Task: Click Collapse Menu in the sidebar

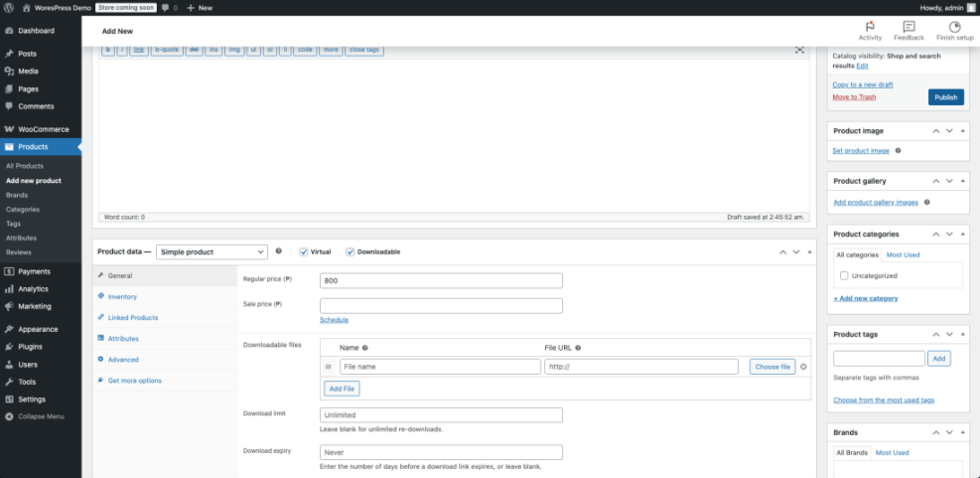Action: (x=41, y=416)
